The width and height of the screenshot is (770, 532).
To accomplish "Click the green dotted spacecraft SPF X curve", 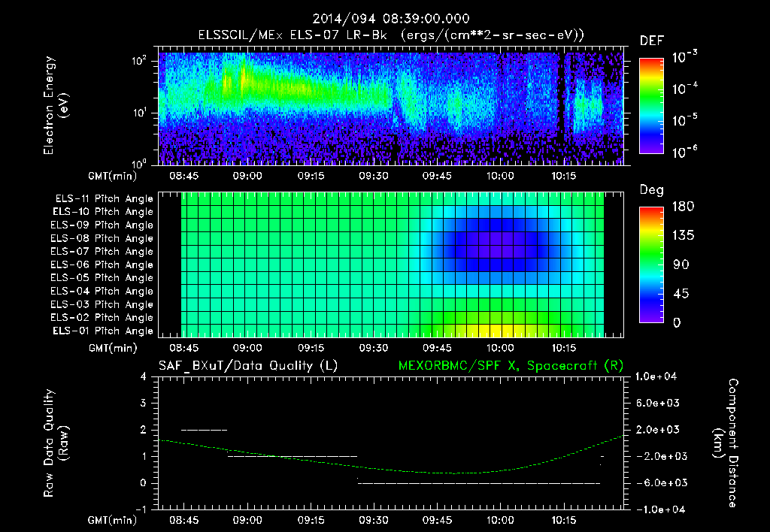I will coord(391,470).
